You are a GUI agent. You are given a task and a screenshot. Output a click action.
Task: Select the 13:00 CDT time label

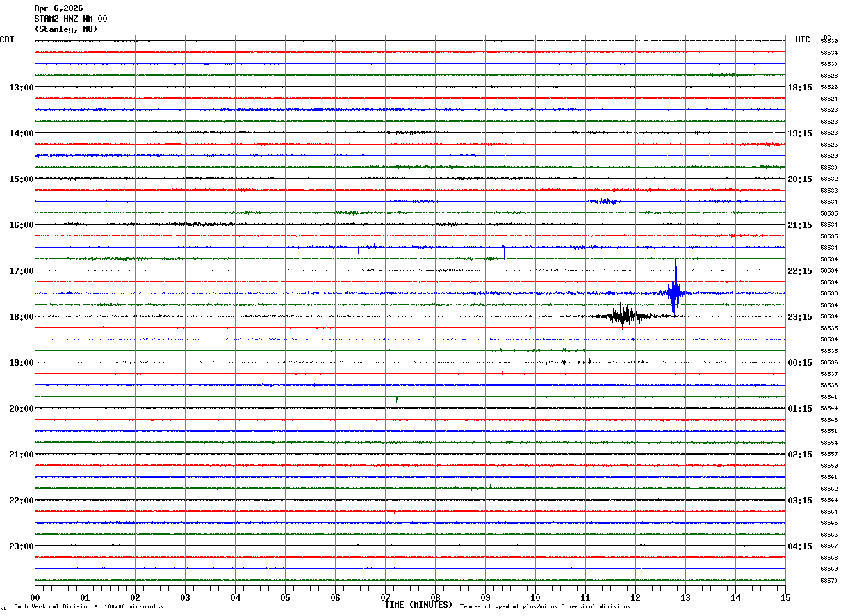[21, 88]
